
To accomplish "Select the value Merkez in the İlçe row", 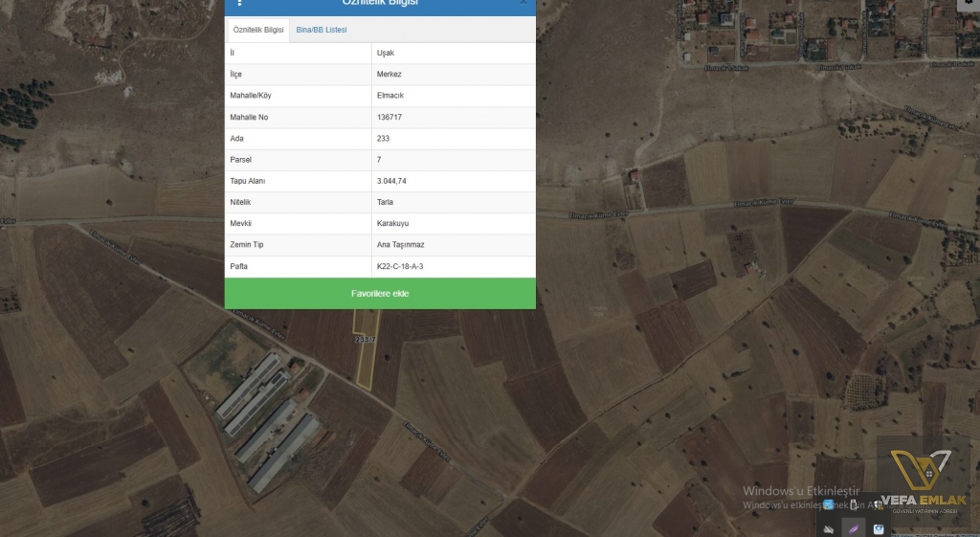I will [x=390, y=75].
